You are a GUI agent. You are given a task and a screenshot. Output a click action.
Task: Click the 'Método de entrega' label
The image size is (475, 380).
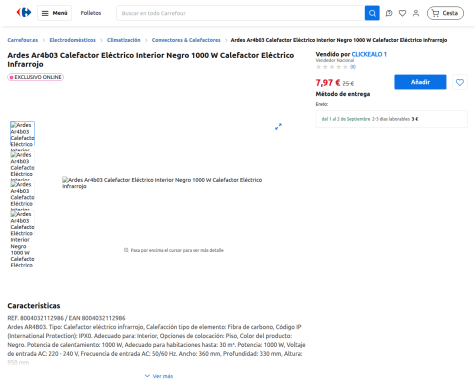[343, 94]
